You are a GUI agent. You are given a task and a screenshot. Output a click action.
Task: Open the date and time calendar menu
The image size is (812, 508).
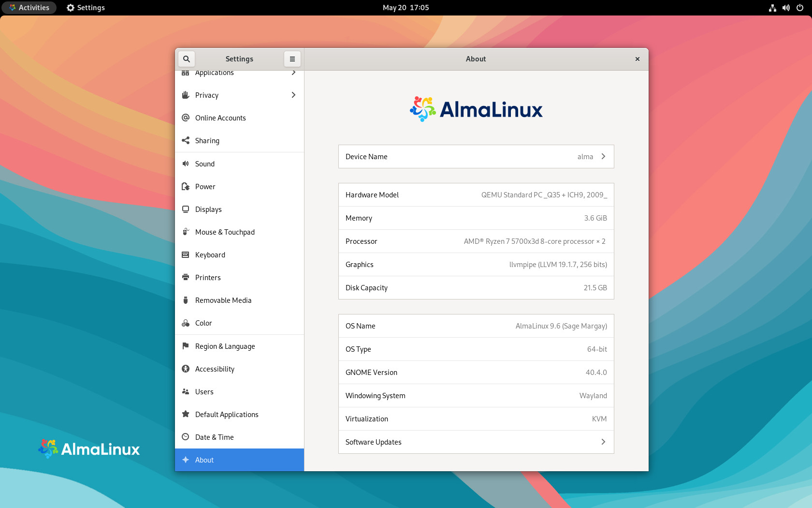(x=406, y=8)
